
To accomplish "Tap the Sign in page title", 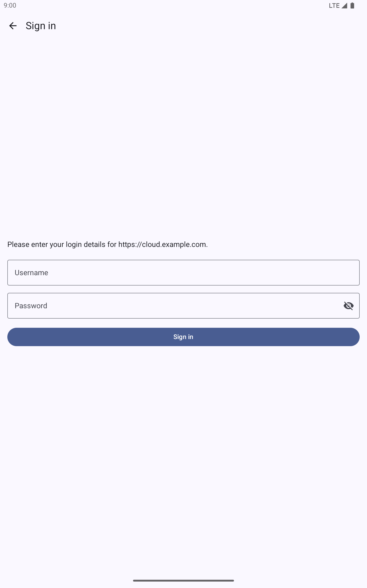I will [x=41, y=26].
